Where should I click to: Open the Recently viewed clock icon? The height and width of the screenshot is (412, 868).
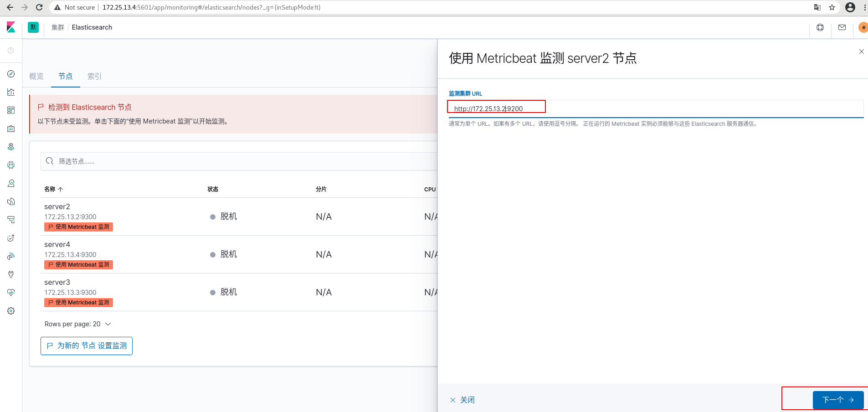pos(11,51)
